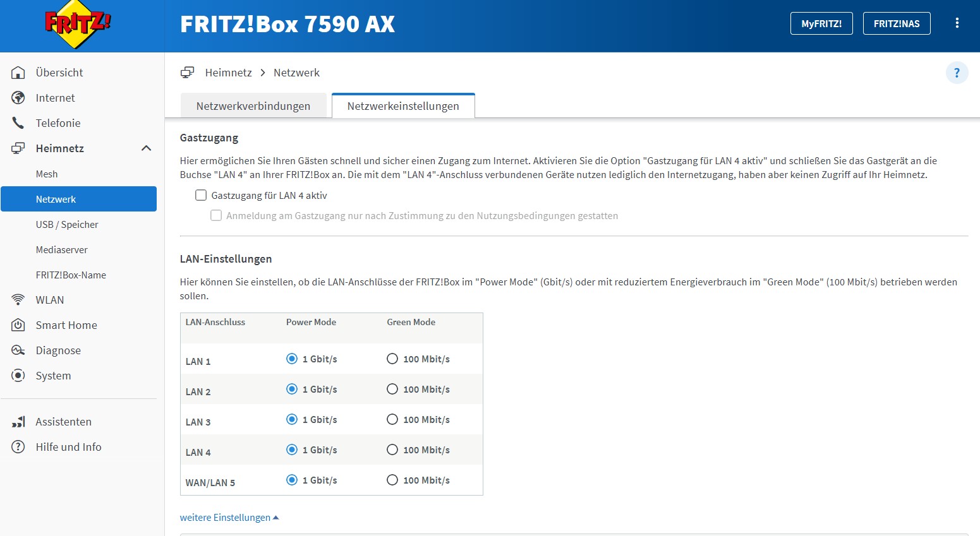
Task: Click the LAN 2 row label
Action: click(x=198, y=392)
